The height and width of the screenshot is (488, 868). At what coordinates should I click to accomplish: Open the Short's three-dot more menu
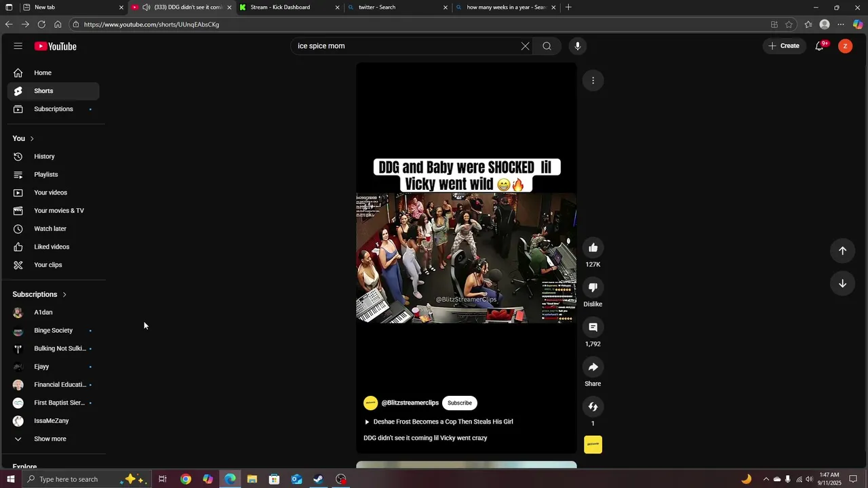[593, 81]
